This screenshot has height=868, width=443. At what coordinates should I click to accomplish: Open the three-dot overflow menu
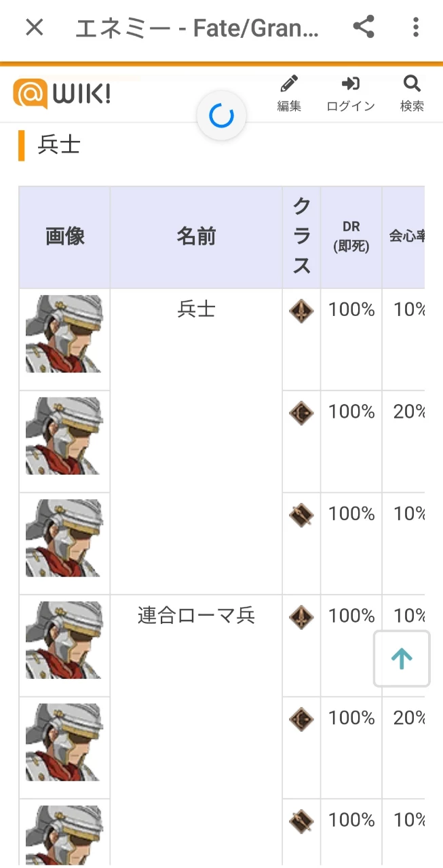click(416, 28)
